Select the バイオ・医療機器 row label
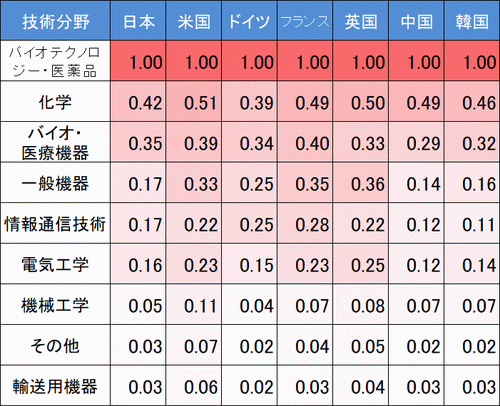 coord(55,142)
